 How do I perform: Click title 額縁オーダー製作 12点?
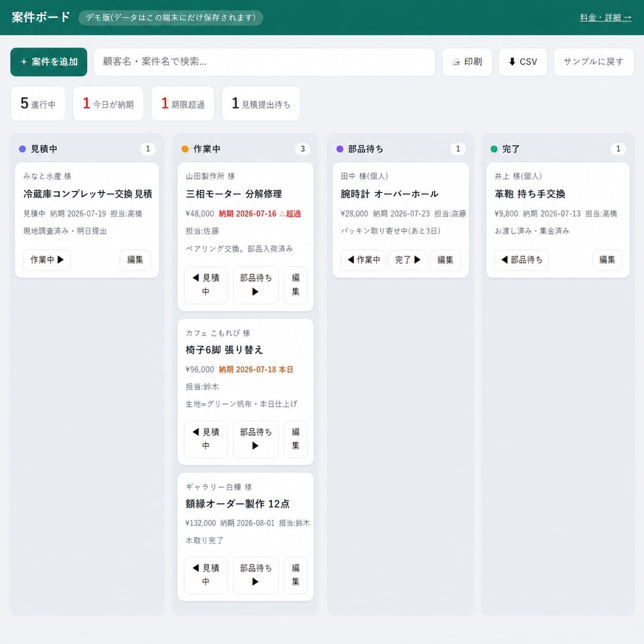(x=238, y=504)
